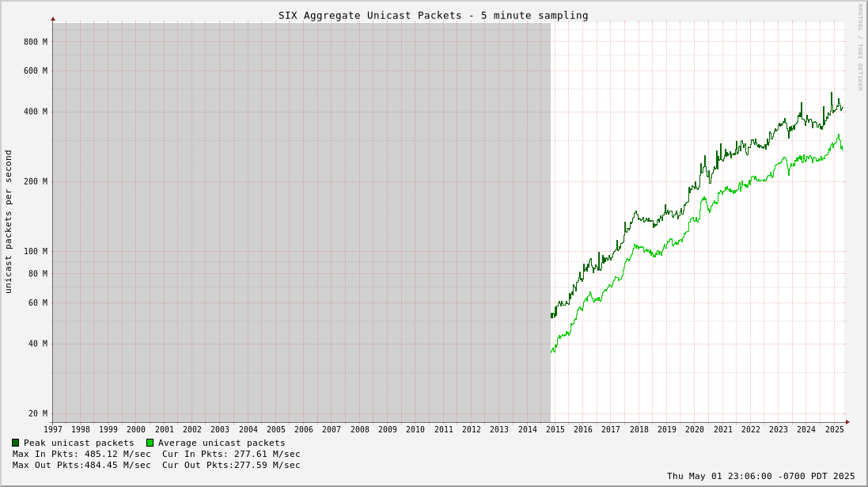Click the 2009 x-axis year label
Viewport: 868px width, 487px height.
[x=388, y=429]
